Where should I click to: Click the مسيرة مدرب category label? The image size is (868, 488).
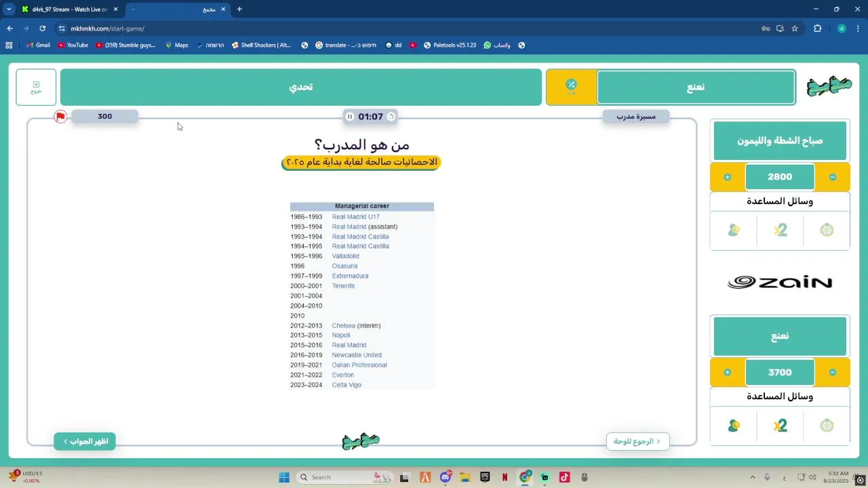636,117
